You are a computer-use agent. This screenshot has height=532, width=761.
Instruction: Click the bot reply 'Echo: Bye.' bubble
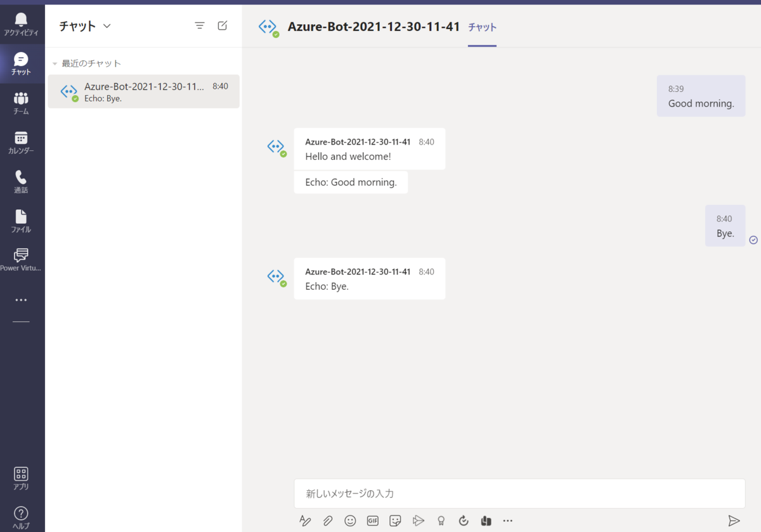coord(370,278)
